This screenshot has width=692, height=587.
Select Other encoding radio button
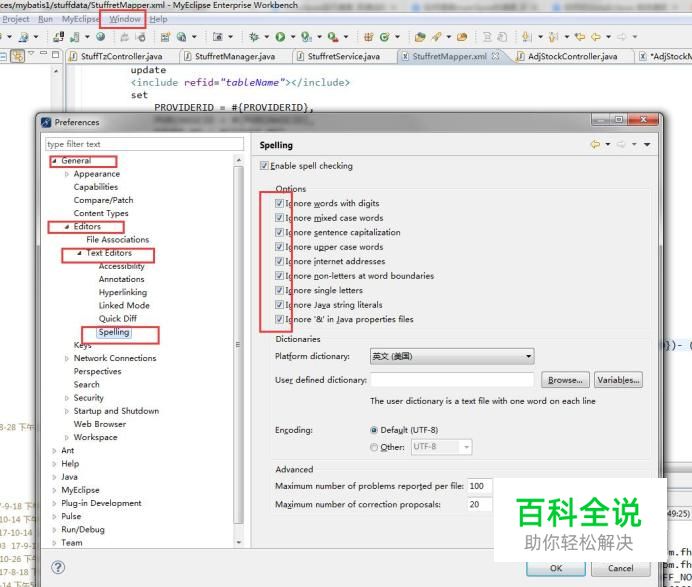coord(374,447)
